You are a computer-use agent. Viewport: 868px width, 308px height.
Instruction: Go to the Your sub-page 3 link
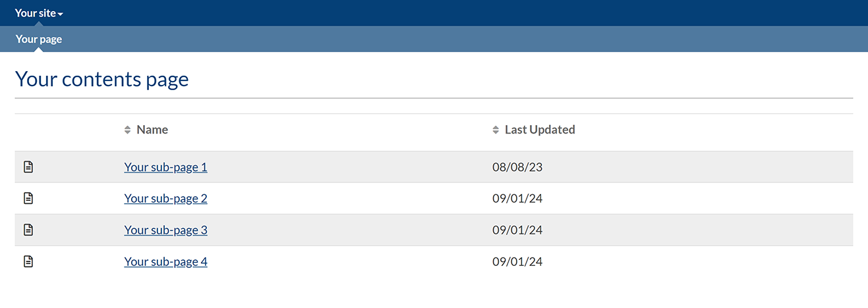165,230
